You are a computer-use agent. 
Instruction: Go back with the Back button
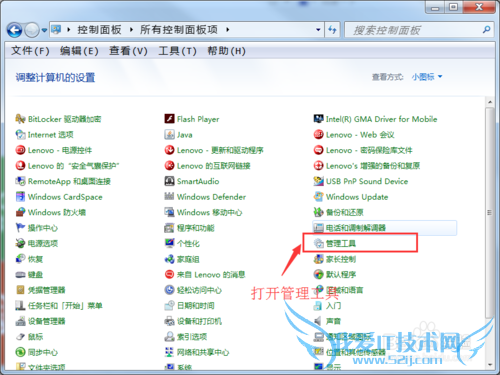click(14, 30)
